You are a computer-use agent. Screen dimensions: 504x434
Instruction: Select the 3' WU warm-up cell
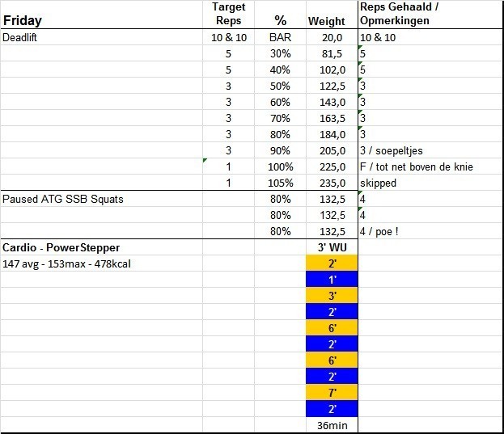tap(332, 247)
